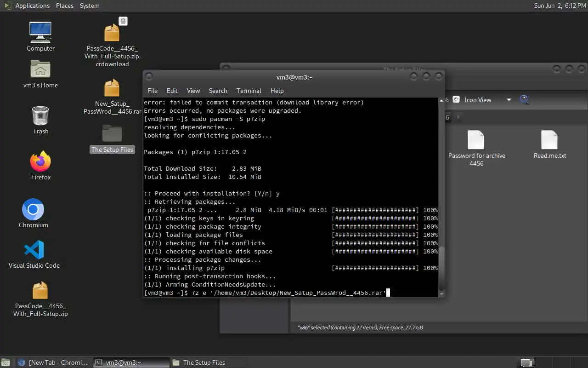Click 'Running post-transaction hooks...' line

point(210,276)
